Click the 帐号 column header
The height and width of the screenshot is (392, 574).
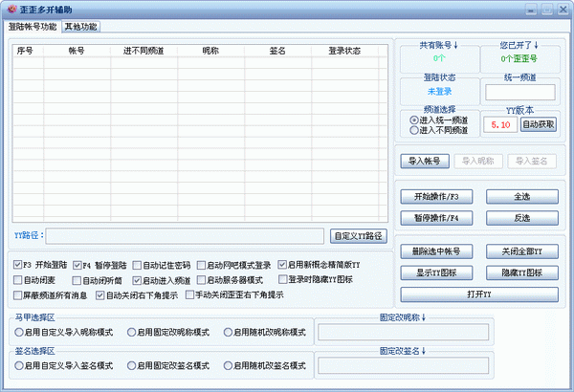click(77, 51)
